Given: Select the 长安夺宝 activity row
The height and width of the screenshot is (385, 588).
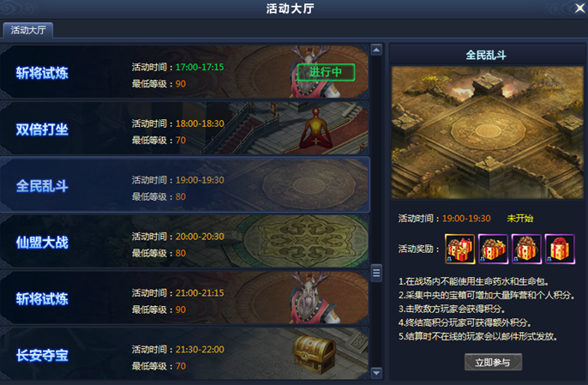Looking at the screenshot, I should click(x=184, y=353).
